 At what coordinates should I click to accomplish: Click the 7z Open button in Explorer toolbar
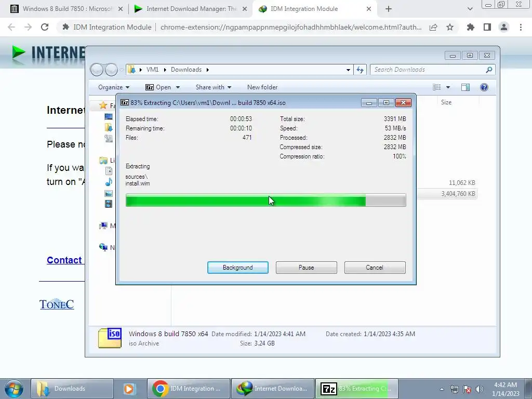tap(158, 87)
